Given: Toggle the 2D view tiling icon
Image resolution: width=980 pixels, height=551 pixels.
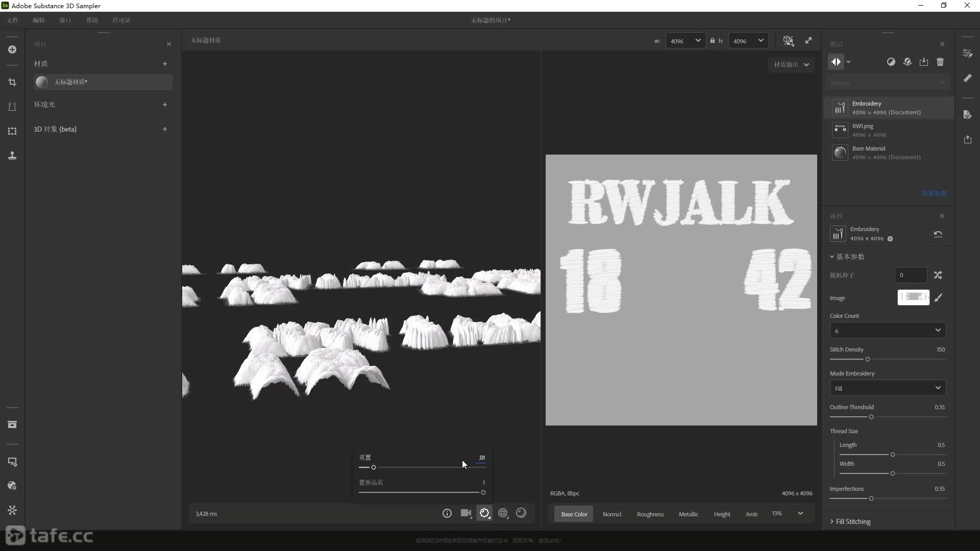Looking at the screenshot, I should pyautogui.click(x=789, y=41).
